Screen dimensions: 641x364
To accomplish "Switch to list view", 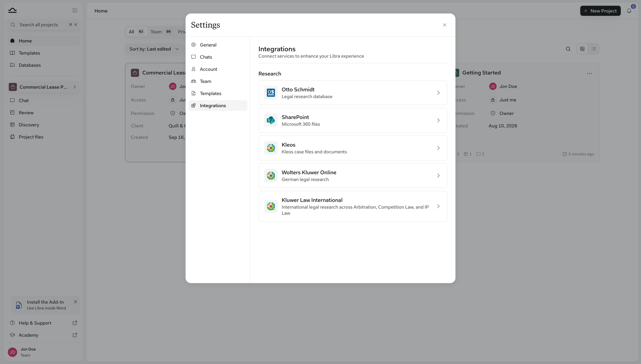I will coord(593,49).
